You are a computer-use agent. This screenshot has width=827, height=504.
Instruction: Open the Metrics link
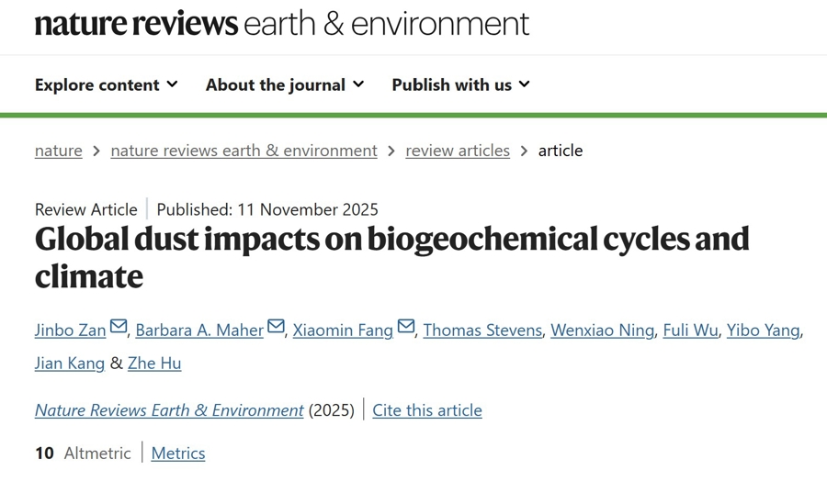point(178,454)
